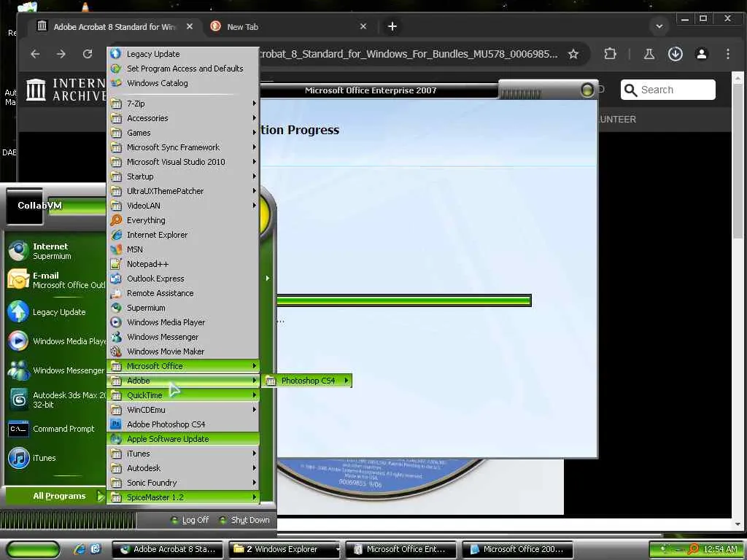Viewport: 747px width, 560px height.
Task: Open the browser profile icon
Action: pyautogui.click(x=702, y=54)
